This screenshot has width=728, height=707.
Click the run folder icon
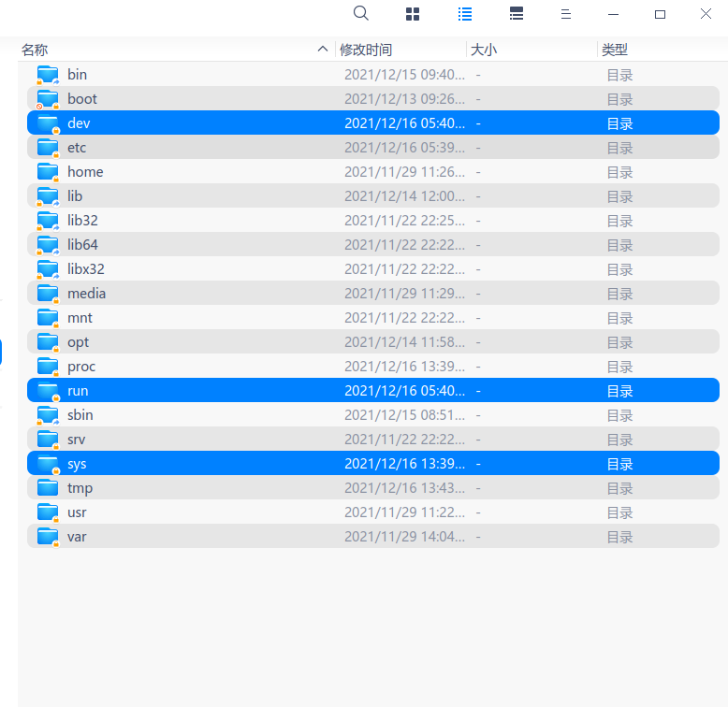pos(48,391)
